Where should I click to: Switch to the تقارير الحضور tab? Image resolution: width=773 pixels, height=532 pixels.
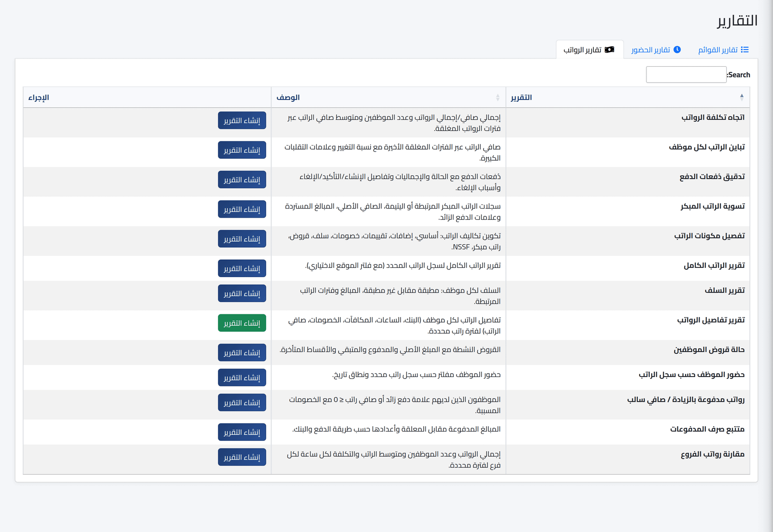(656, 50)
